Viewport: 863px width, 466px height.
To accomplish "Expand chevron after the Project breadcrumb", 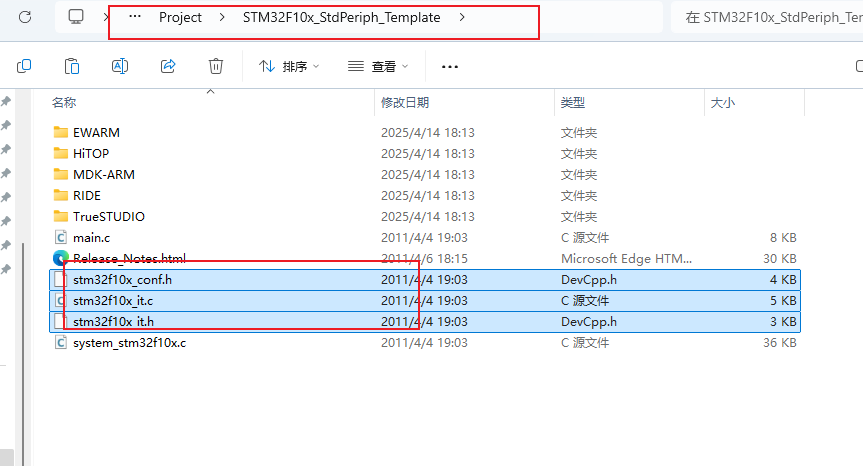I will coord(222,18).
